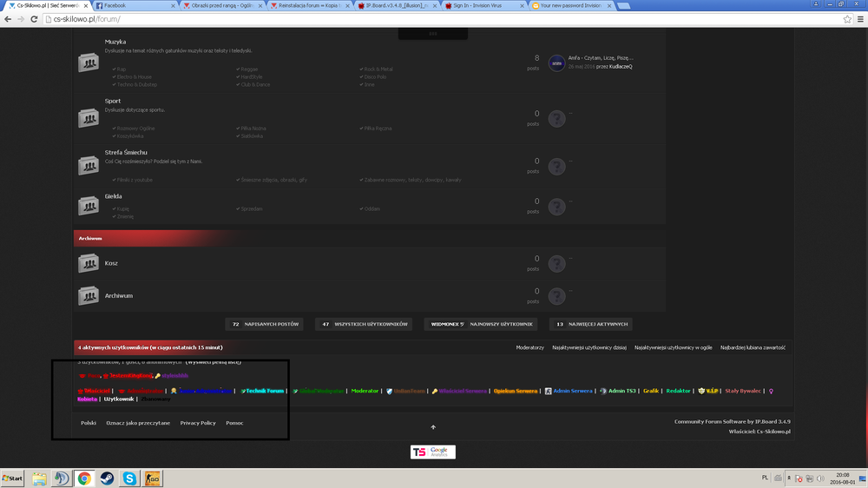
Task: Click the browser address bar
Action: coord(434,19)
